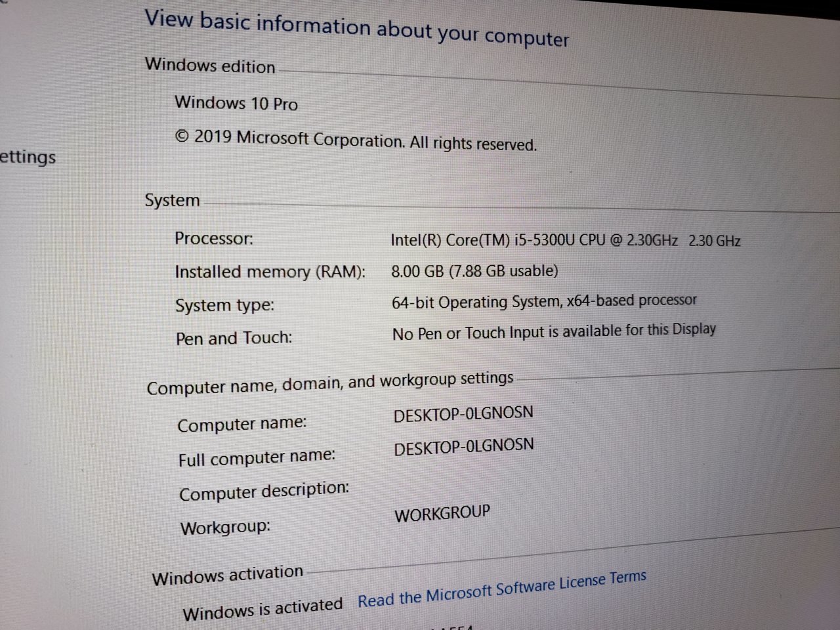Image resolution: width=840 pixels, height=630 pixels.
Task: Click the 'No Pen or Touch Input' value
Action: [x=554, y=331]
